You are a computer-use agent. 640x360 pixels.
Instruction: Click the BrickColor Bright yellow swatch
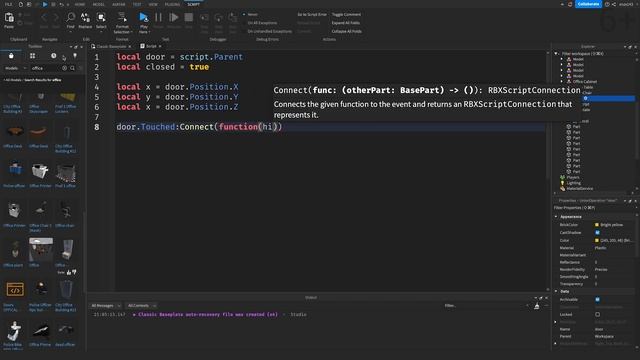coord(597,224)
